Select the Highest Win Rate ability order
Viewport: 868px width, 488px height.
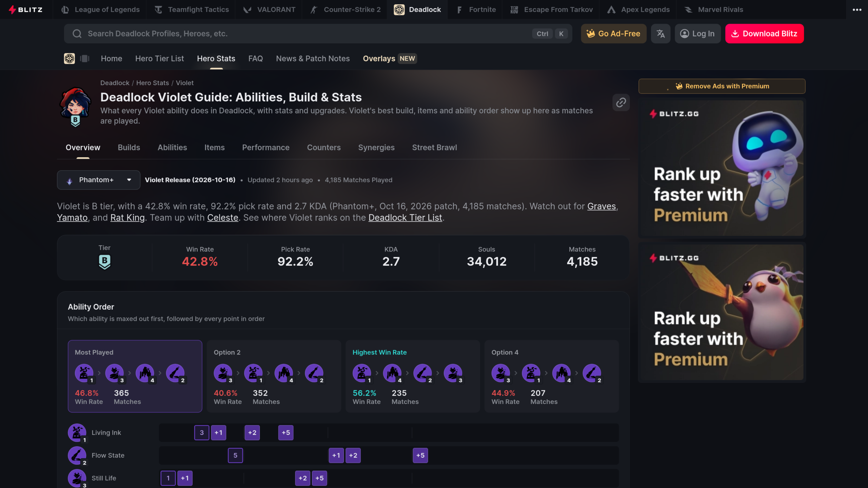point(413,376)
